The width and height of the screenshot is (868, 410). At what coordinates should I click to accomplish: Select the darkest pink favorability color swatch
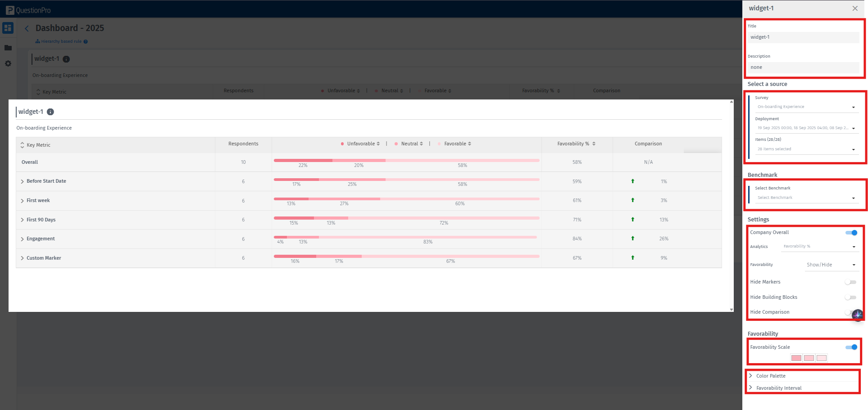(796, 358)
